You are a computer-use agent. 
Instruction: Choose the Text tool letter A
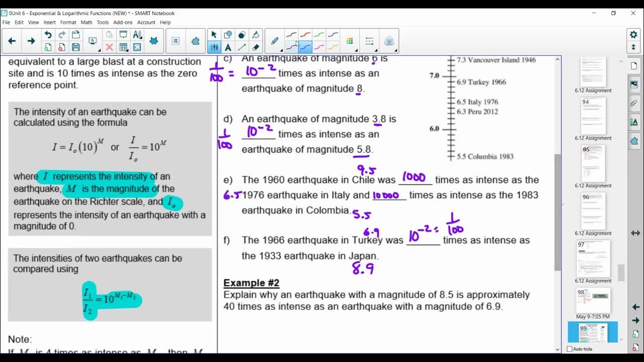click(x=228, y=47)
